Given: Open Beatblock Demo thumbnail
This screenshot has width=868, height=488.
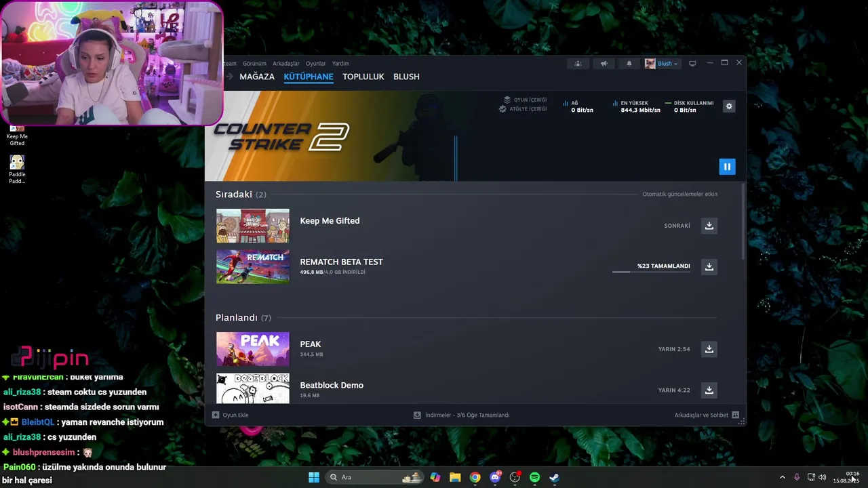Looking at the screenshot, I should tap(252, 388).
